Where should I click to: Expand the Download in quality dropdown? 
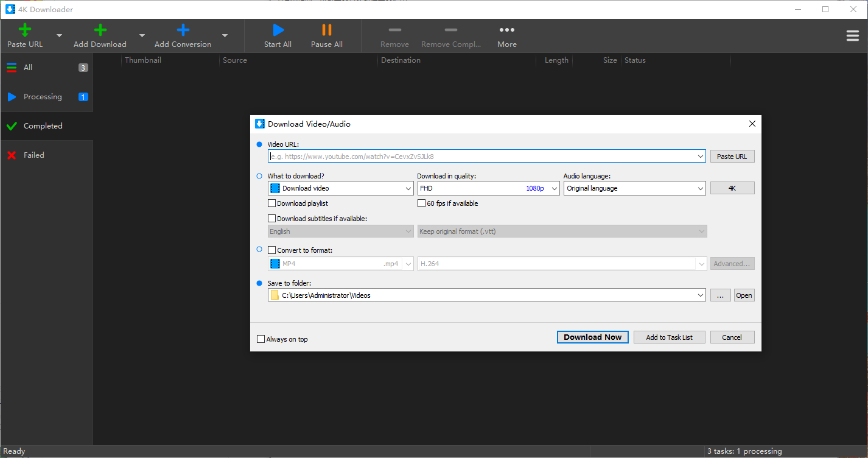(554, 189)
